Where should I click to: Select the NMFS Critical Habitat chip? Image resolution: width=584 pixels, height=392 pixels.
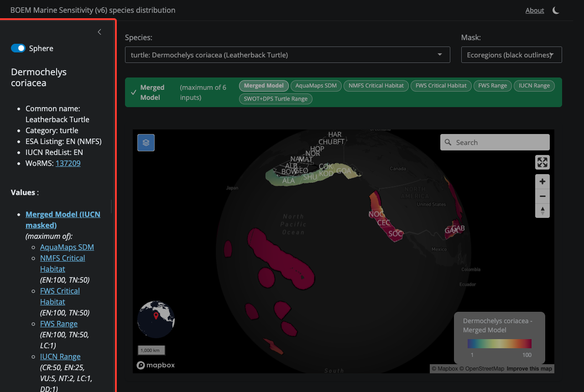click(376, 85)
